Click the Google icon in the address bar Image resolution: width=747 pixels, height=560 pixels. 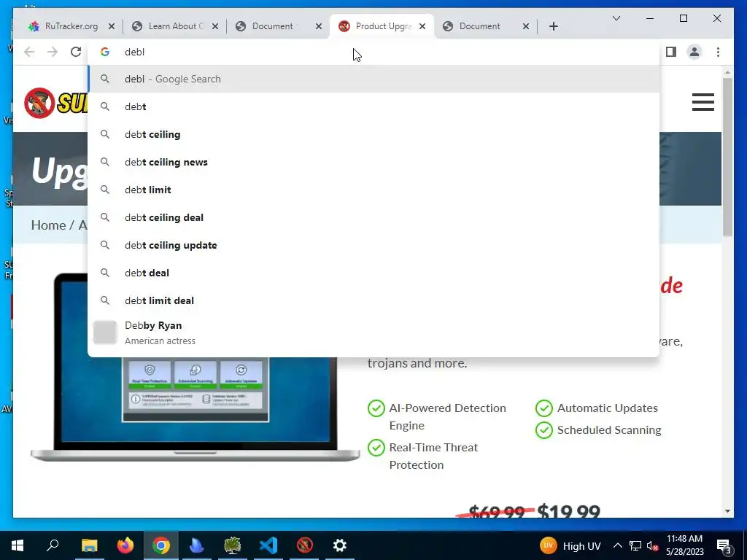click(105, 52)
